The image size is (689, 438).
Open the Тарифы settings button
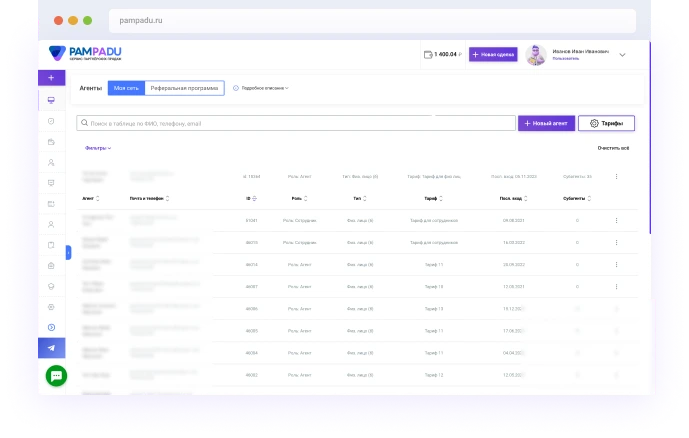point(606,123)
